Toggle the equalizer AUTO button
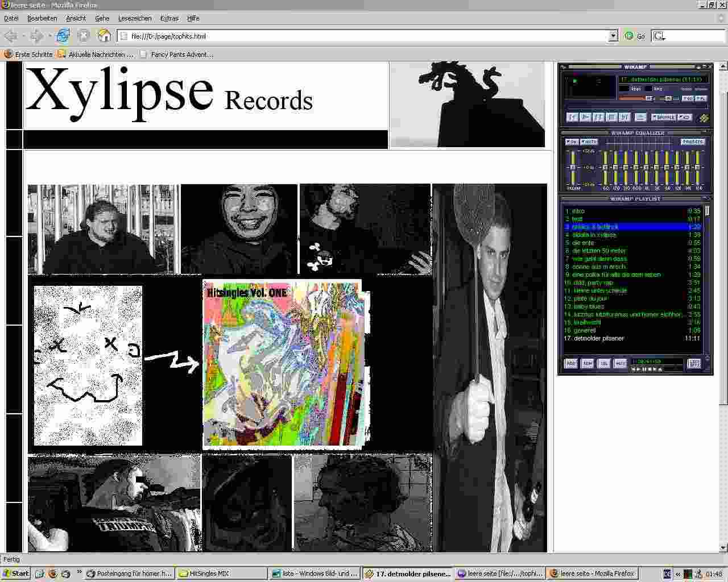 (x=589, y=142)
